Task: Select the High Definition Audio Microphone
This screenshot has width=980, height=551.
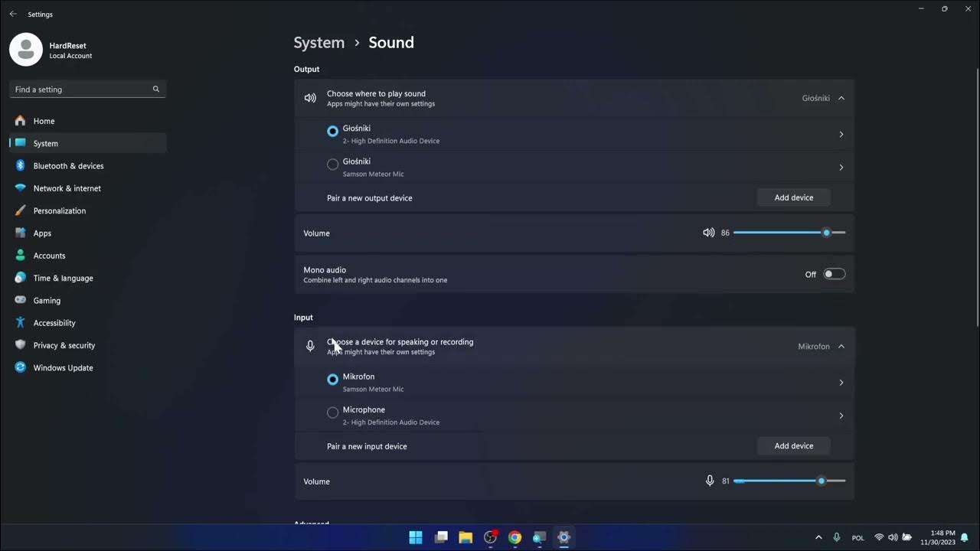Action: coord(333,412)
